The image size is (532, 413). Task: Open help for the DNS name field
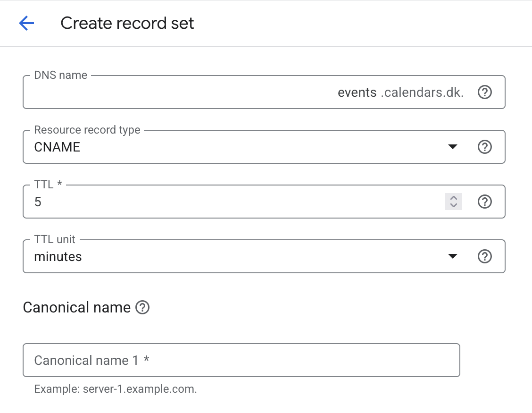point(484,92)
